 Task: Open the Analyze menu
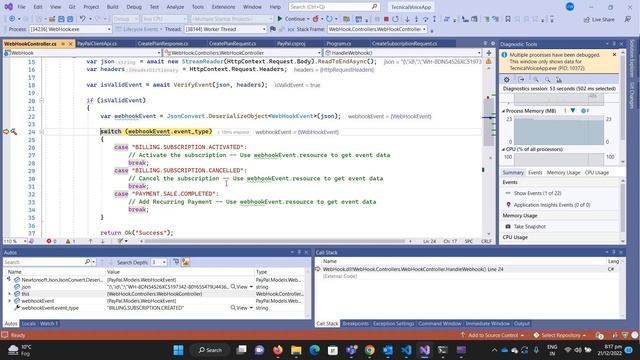coord(175,7)
